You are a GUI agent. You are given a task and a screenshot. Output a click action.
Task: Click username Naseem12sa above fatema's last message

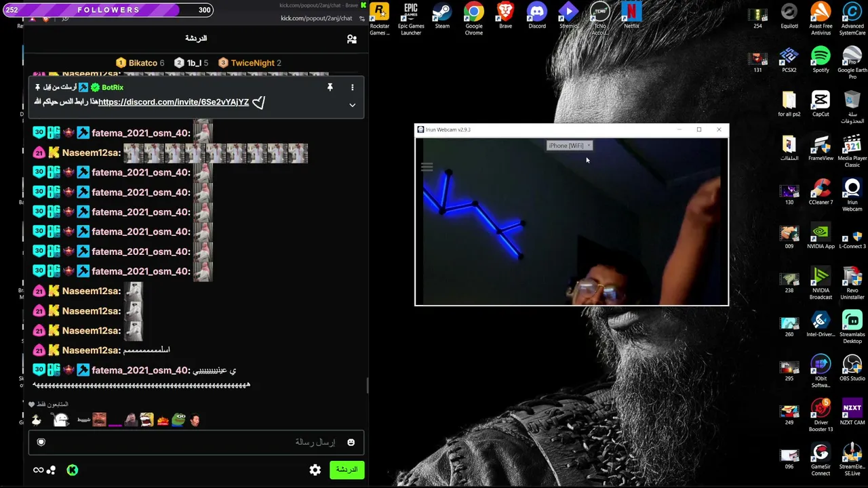[91, 350]
